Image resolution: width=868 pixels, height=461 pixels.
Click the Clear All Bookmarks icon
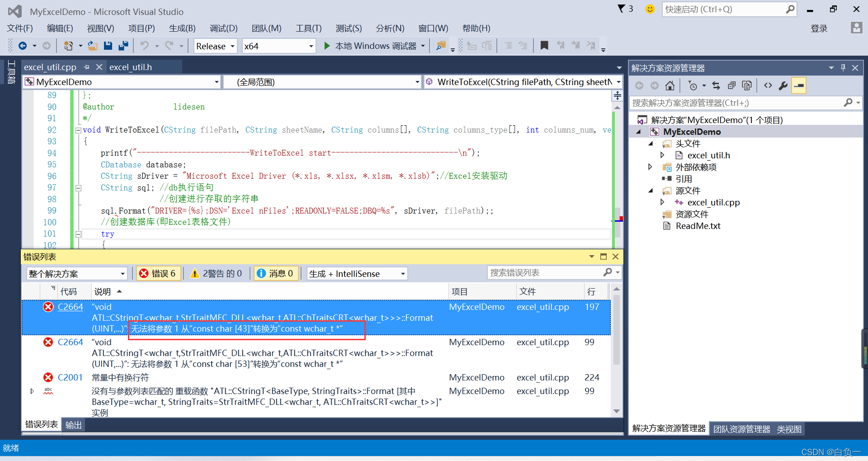(x=591, y=45)
